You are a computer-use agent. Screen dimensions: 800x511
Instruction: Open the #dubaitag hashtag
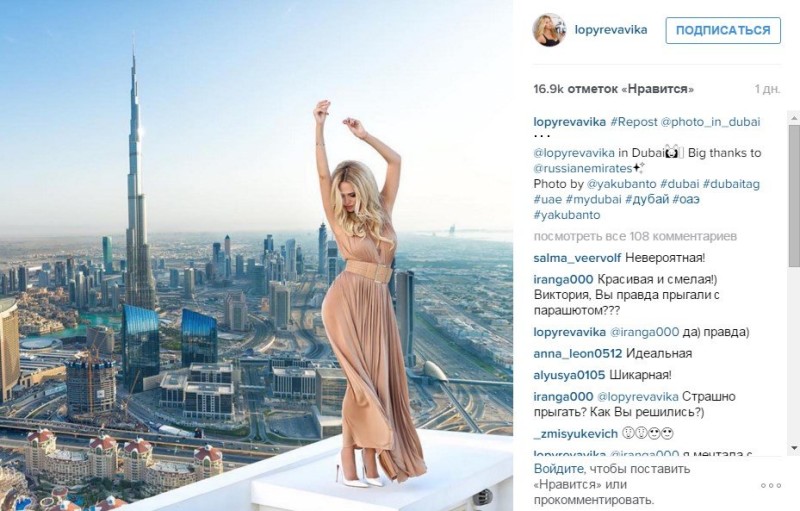tap(731, 184)
